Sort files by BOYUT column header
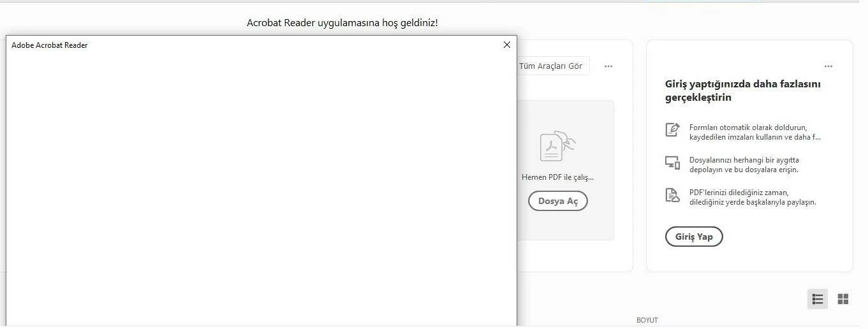868x329 pixels. pyautogui.click(x=647, y=320)
